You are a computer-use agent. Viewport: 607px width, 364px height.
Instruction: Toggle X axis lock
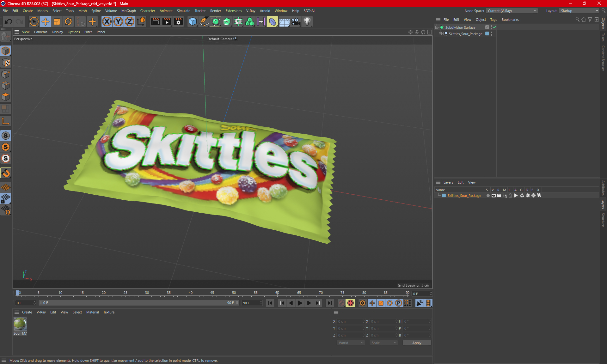[107, 21]
